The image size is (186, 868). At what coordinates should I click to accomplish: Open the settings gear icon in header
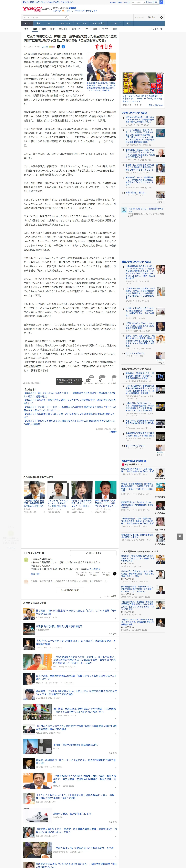coord(161,18)
